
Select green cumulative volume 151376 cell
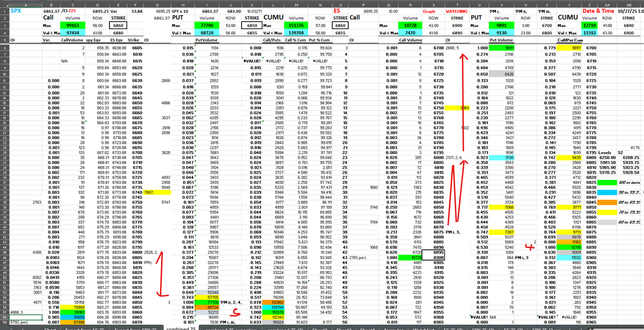click(296, 25)
